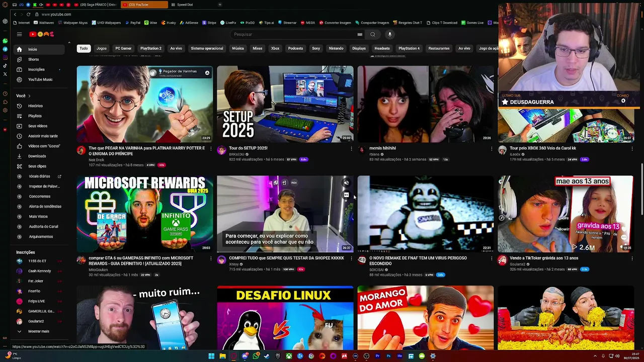Open Playlists in the sidebar
The width and height of the screenshot is (644, 362).
[40, 116]
